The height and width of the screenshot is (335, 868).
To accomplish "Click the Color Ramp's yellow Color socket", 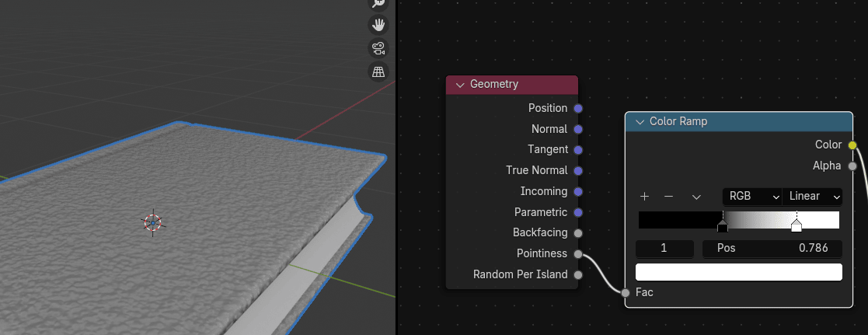I will coord(852,145).
